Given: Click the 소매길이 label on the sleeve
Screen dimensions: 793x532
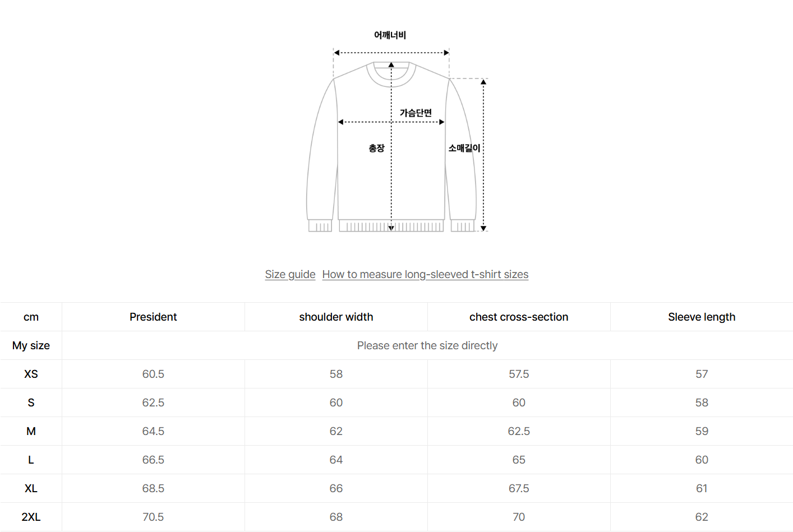Looking at the screenshot, I should tap(464, 148).
